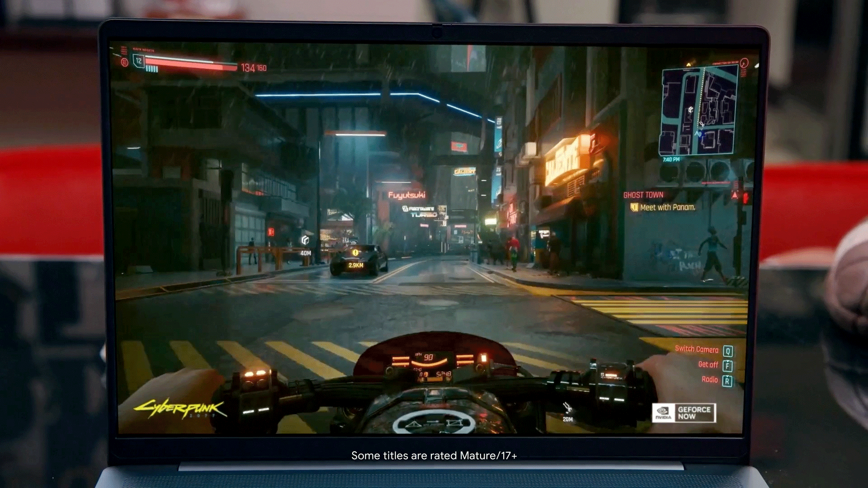The width and height of the screenshot is (868, 488).
Task: Click the red circular icon beside health bar
Action: click(x=125, y=62)
